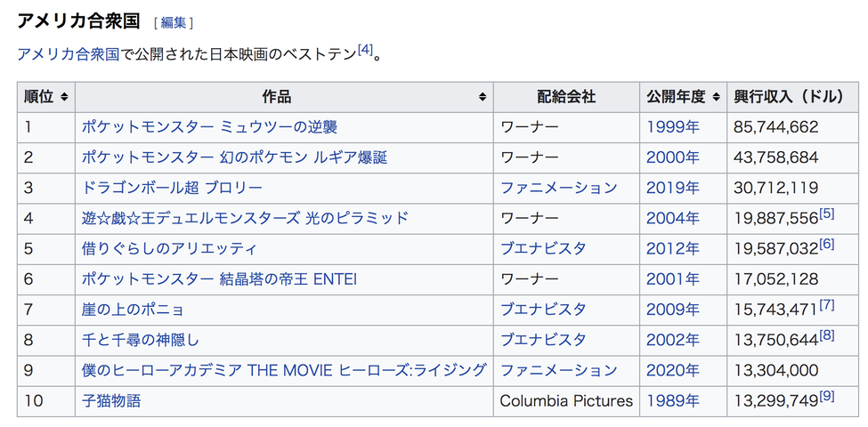Open the アメリカ合衆国 article link
Image resolution: width=868 pixels, height=427 pixels.
tap(69, 53)
